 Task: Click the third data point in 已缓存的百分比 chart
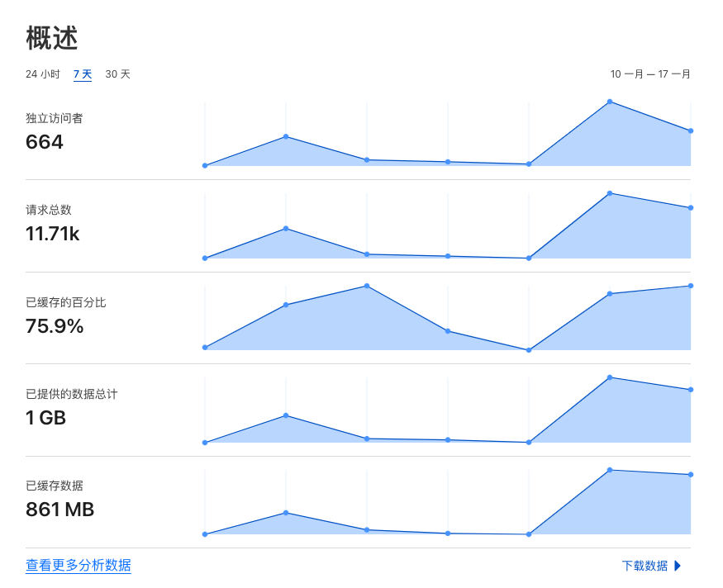pos(367,286)
